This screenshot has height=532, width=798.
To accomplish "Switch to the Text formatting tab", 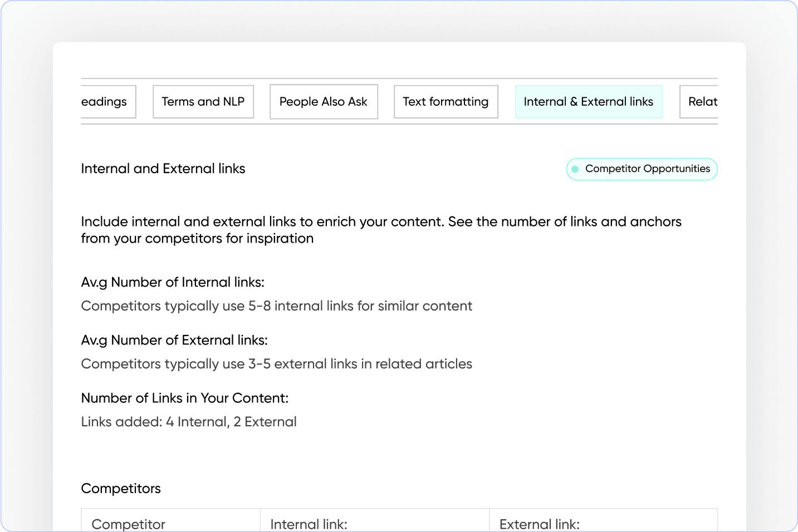I will tap(445, 102).
